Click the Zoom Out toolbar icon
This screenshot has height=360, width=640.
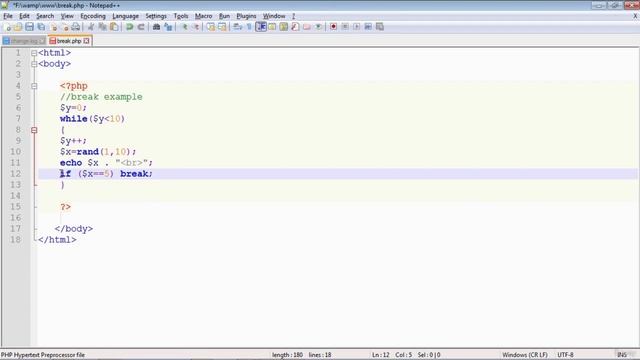click(196, 27)
